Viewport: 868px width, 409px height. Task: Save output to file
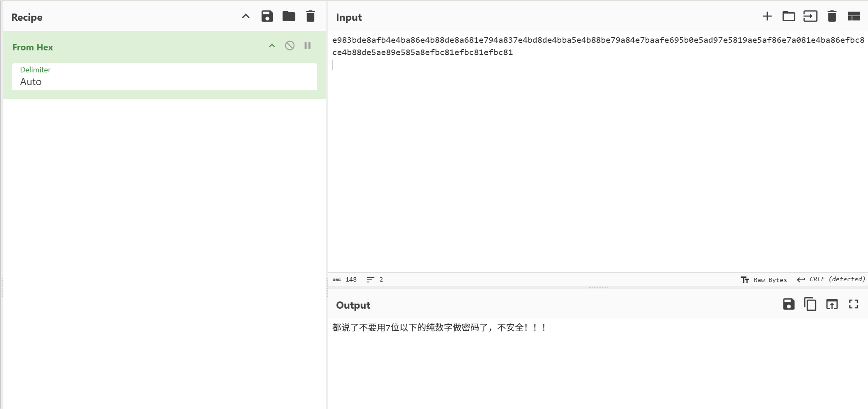tap(788, 304)
